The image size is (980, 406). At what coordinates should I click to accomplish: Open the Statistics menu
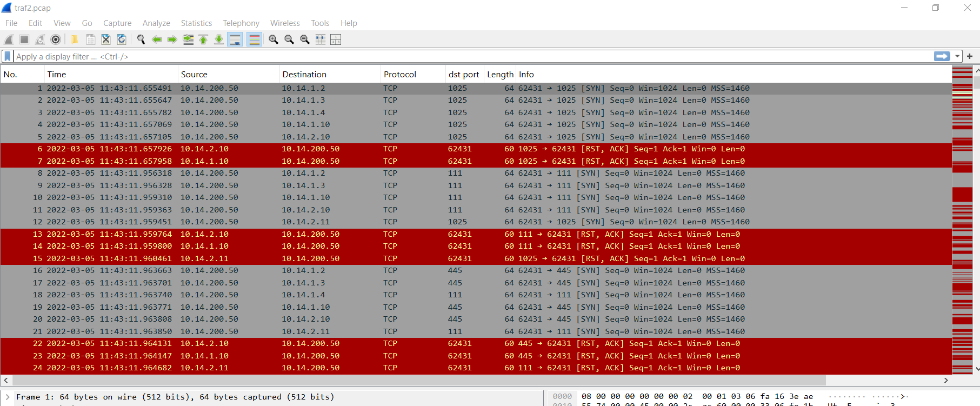[x=196, y=23]
